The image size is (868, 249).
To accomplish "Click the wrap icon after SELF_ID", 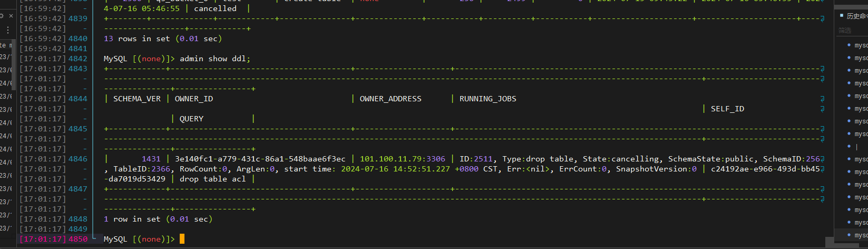I will click(x=822, y=109).
